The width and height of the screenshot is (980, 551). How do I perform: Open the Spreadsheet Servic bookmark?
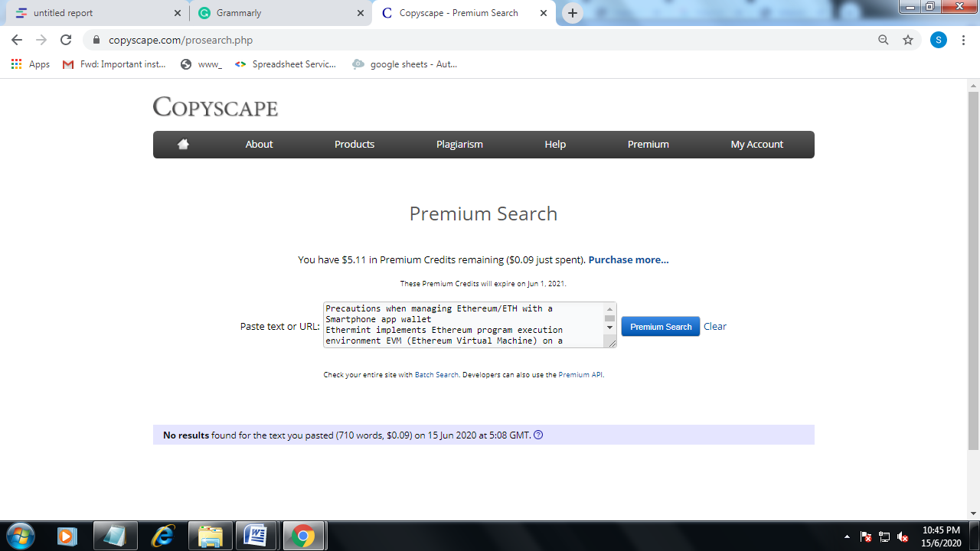pos(286,64)
